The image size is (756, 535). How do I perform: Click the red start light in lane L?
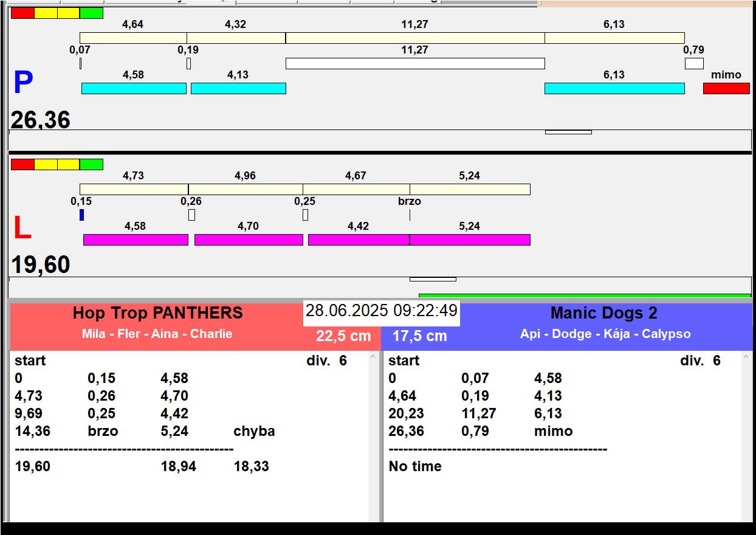pyautogui.click(x=22, y=164)
